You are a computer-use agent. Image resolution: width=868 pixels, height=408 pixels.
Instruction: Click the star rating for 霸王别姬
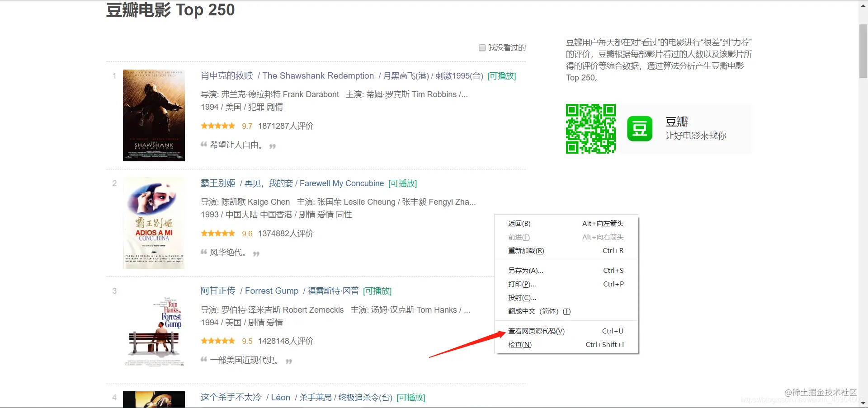tap(218, 233)
